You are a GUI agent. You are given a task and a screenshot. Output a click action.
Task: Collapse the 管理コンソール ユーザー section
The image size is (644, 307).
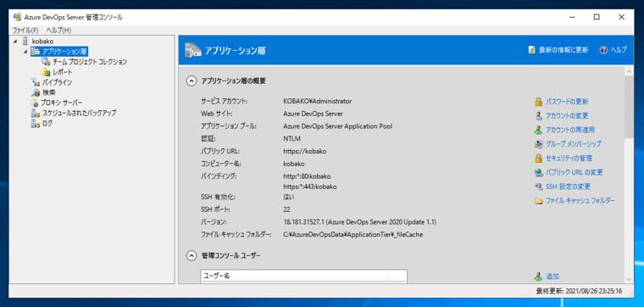click(191, 255)
